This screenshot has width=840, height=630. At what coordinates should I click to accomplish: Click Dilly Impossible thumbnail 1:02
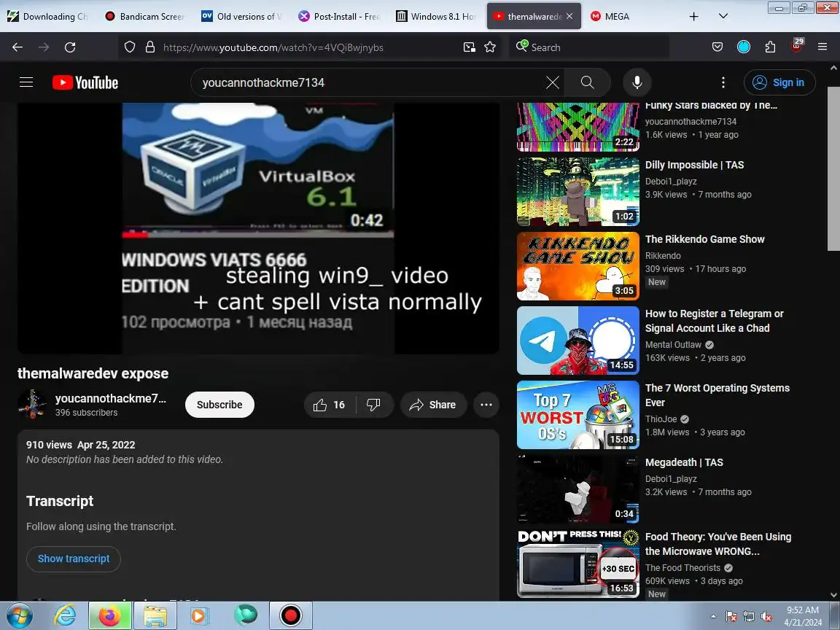[x=578, y=192]
